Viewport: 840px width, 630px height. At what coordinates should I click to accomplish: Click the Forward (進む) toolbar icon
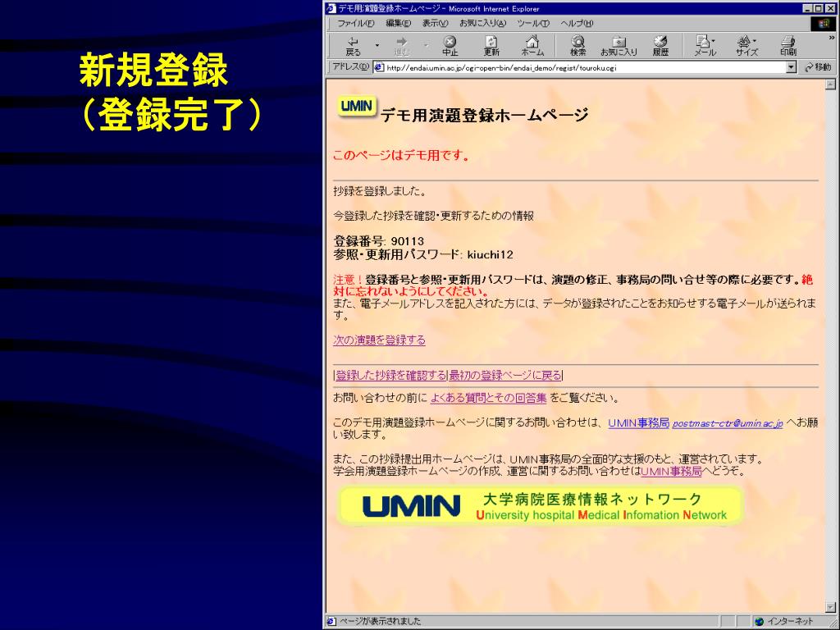(x=401, y=46)
